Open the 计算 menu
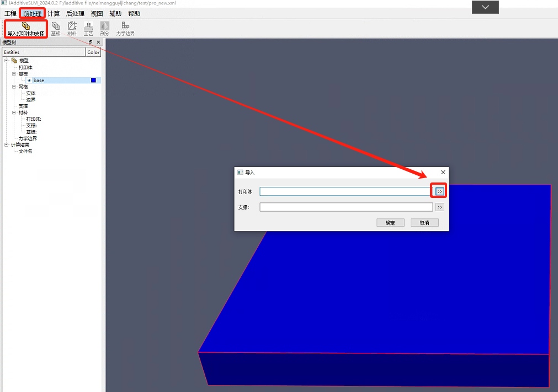Screen dimensions: 558x392 (54, 13)
